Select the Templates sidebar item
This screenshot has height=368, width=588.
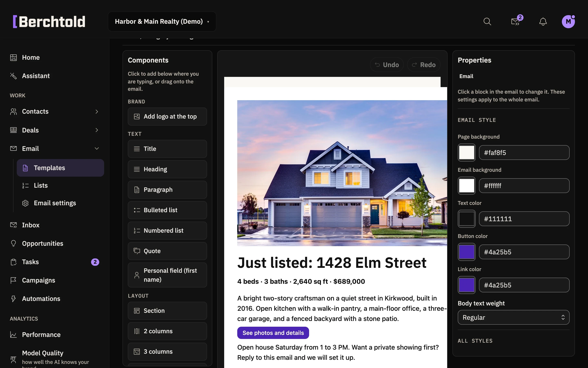[x=60, y=168]
